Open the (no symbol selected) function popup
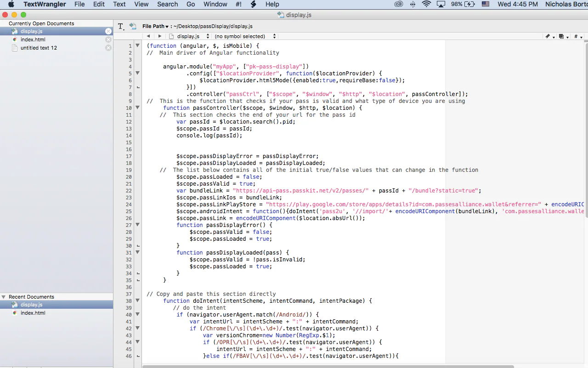The height and width of the screenshot is (368, 588). pyautogui.click(x=244, y=36)
